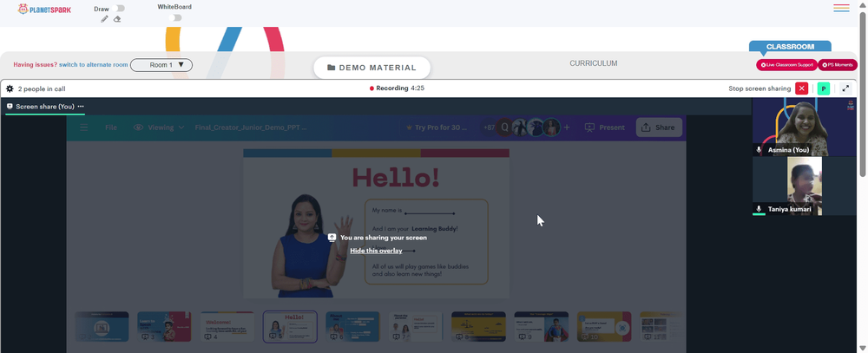Click Hide this overlay link
The width and height of the screenshot is (868, 353).
[376, 251]
